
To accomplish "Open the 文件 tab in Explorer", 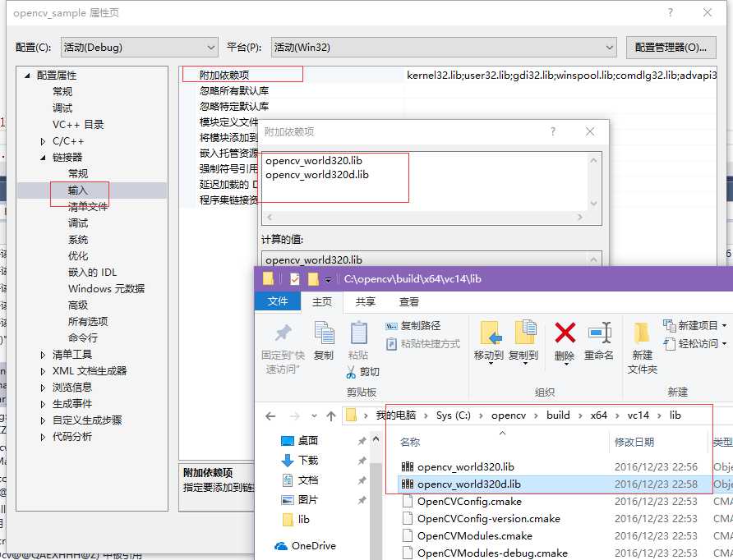I will pyautogui.click(x=278, y=301).
